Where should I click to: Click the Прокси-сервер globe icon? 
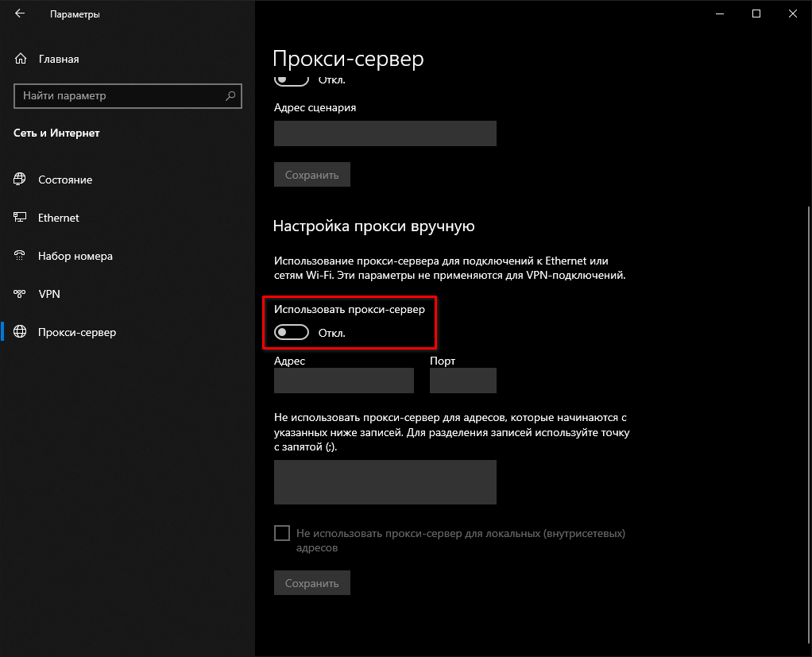tap(20, 332)
